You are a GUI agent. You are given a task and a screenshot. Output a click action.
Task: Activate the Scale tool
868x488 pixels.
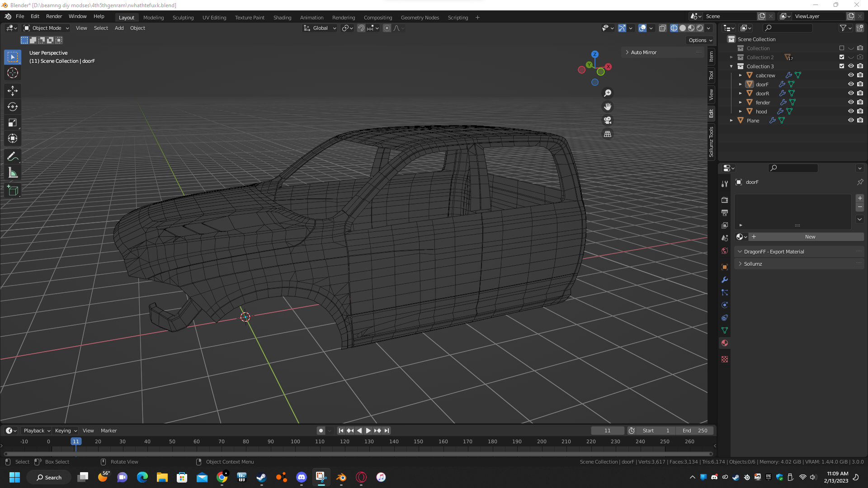(x=13, y=122)
